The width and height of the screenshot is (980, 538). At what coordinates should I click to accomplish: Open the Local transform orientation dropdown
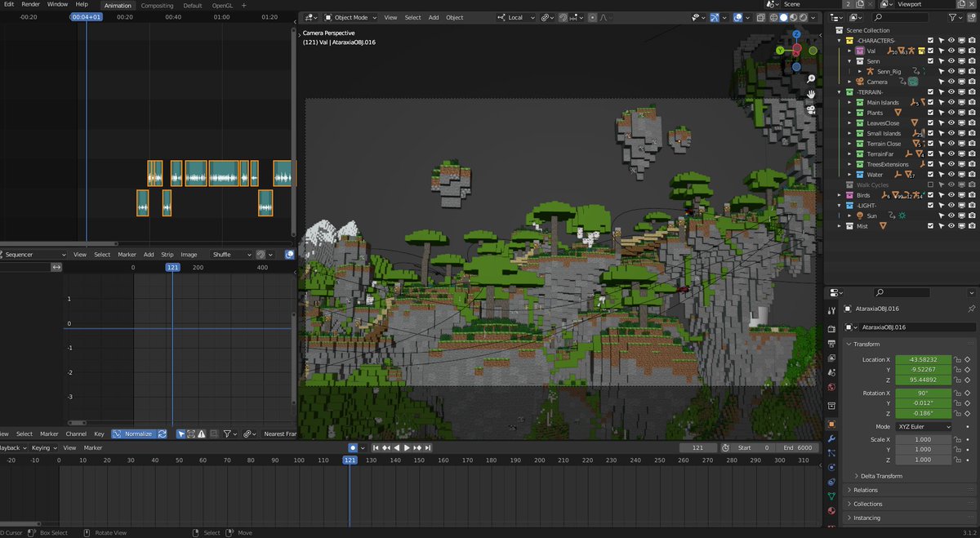click(x=516, y=17)
